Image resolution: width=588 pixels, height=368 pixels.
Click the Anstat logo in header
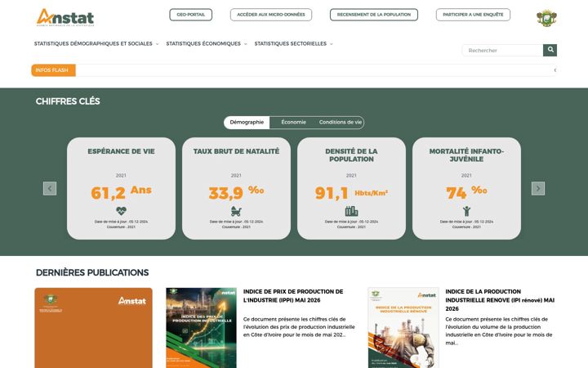click(x=65, y=17)
